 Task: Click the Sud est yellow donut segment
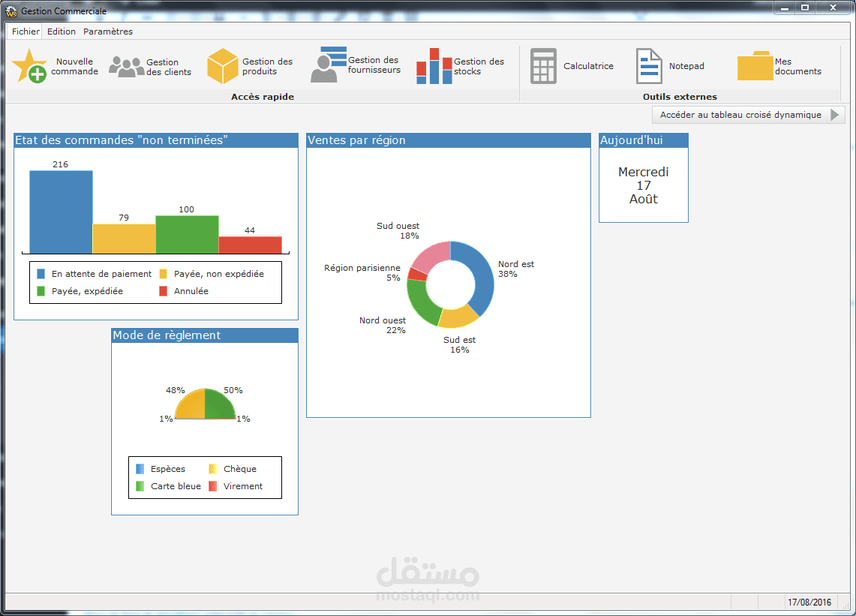coord(458,317)
